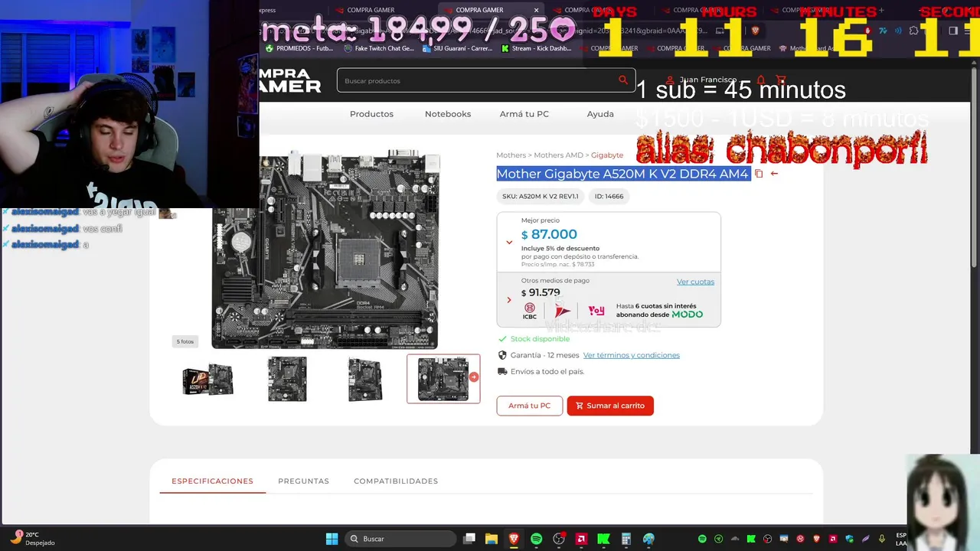This screenshot has height=551, width=980.
Task: Click the Sumar al carrito button
Action: point(610,406)
